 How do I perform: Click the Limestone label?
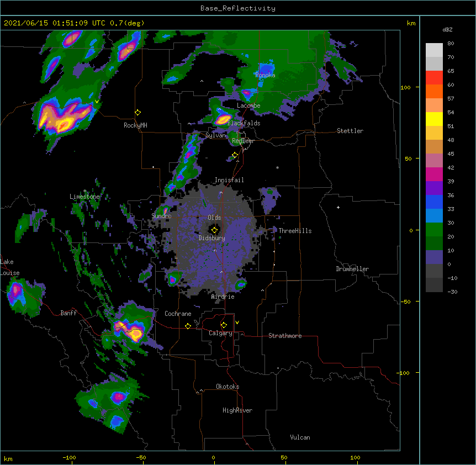84,197
